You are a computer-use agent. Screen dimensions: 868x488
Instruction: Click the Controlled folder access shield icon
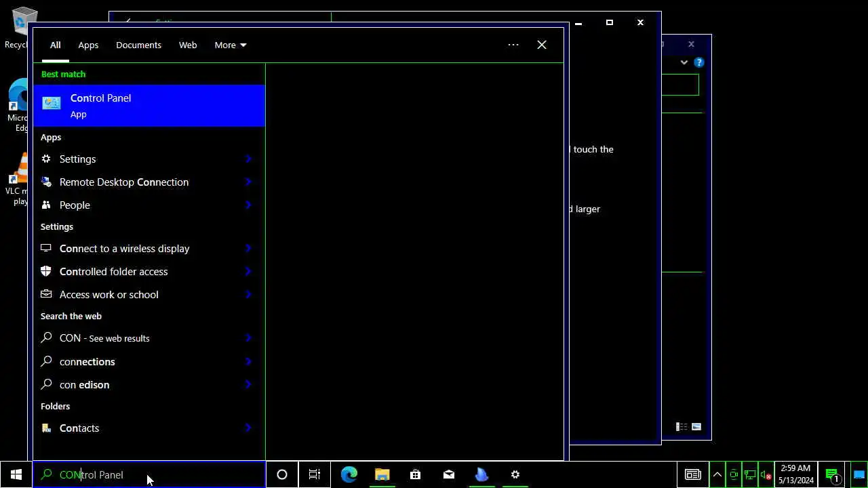click(46, 271)
